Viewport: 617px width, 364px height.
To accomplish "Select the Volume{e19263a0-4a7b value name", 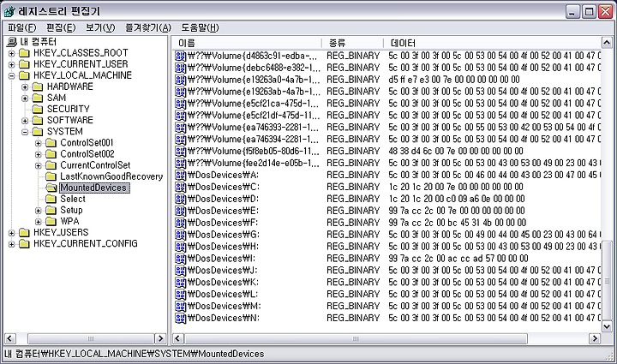I will click(x=254, y=80).
